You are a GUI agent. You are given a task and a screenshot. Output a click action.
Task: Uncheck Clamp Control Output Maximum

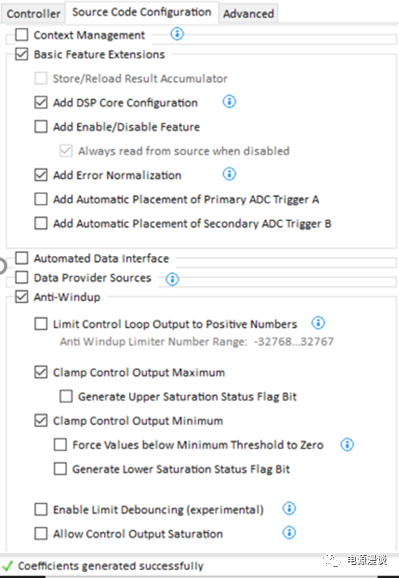[41, 372]
